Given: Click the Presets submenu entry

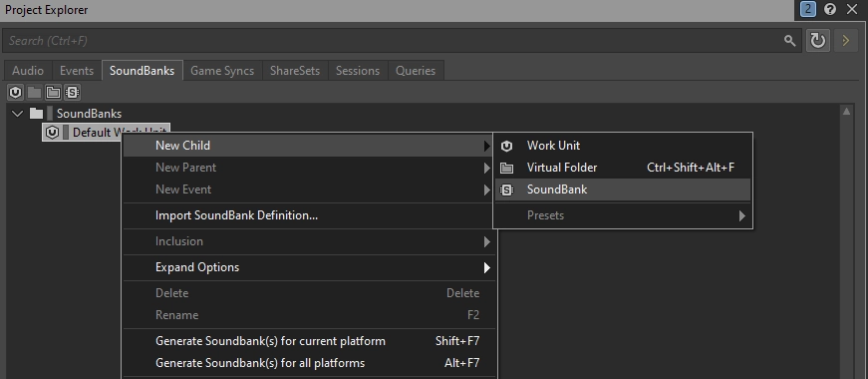Looking at the screenshot, I should [x=623, y=215].
